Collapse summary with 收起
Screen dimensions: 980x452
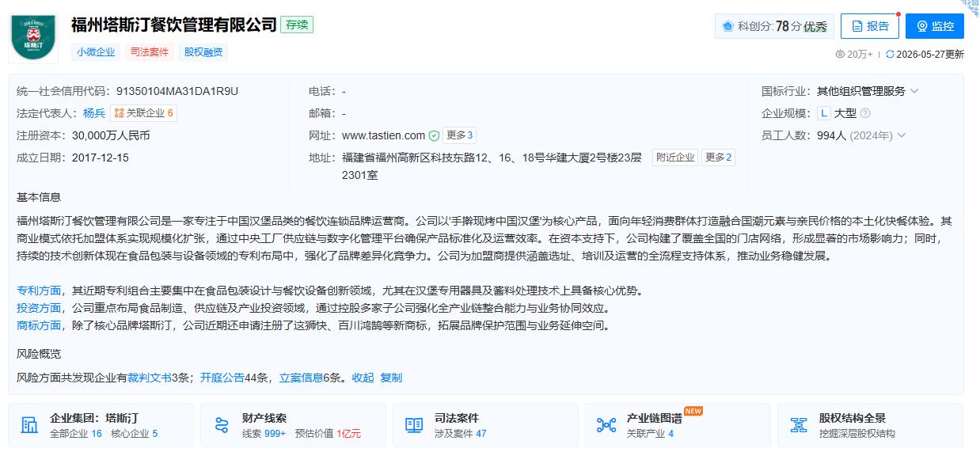click(x=363, y=378)
